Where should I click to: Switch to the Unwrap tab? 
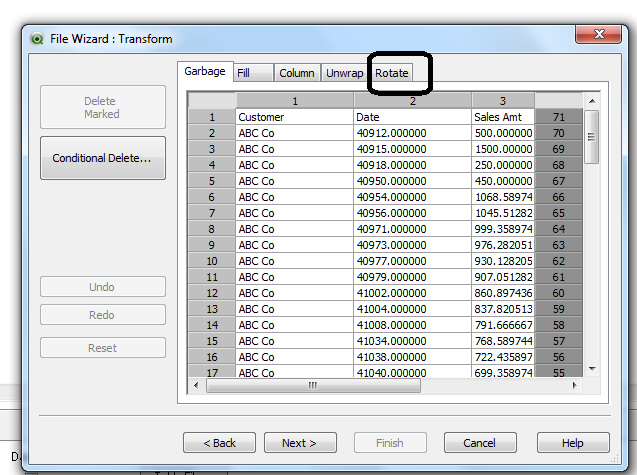[344, 73]
